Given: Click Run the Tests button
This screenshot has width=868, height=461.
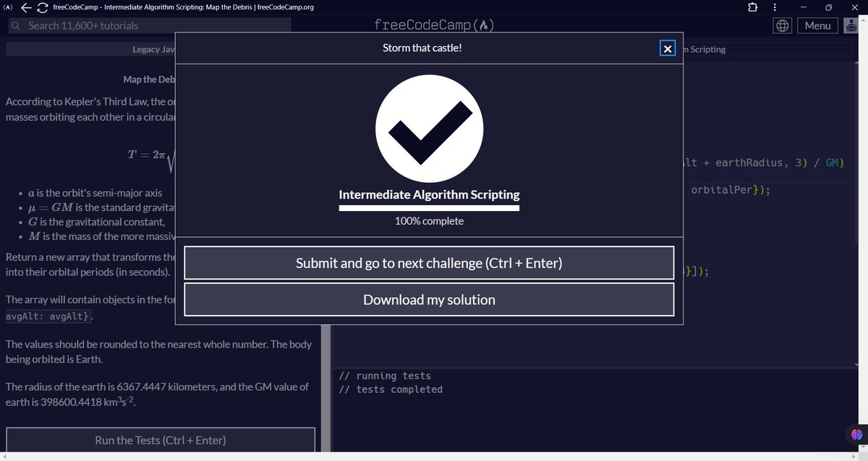Looking at the screenshot, I should pyautogui.click(x=161, y=440).
